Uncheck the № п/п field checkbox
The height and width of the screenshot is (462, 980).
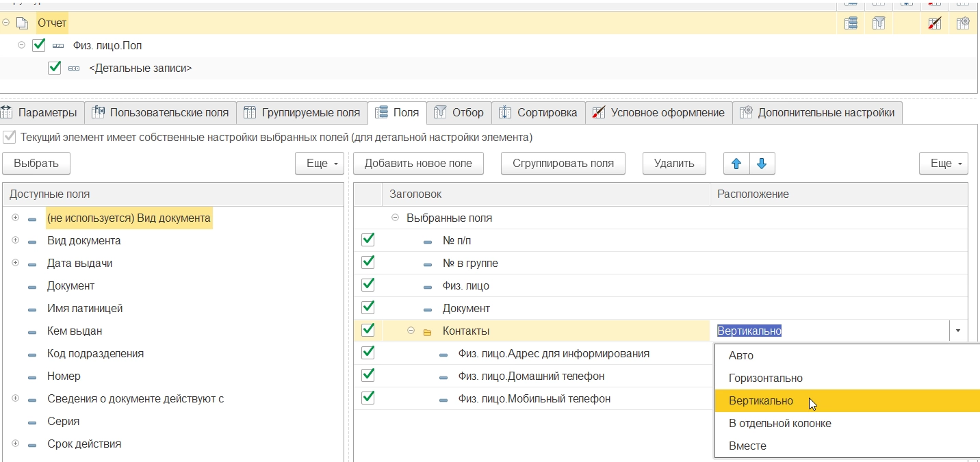tap(367, 240)
